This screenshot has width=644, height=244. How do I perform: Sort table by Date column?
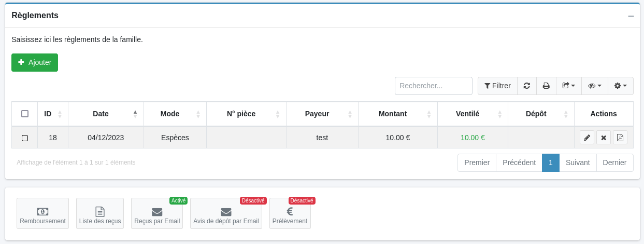tap(101, 114)
